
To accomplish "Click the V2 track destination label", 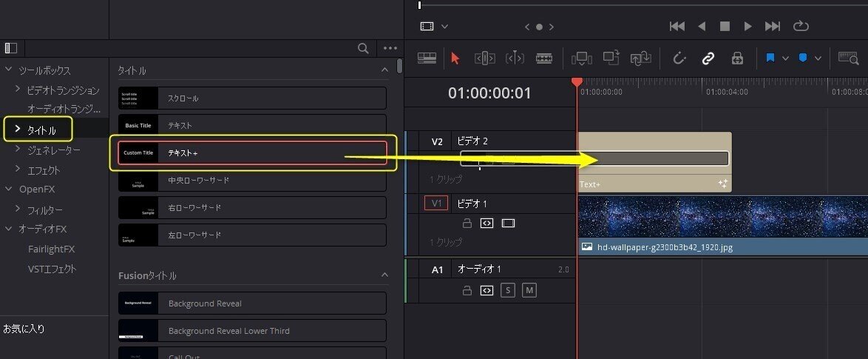I will coord(437,142).
